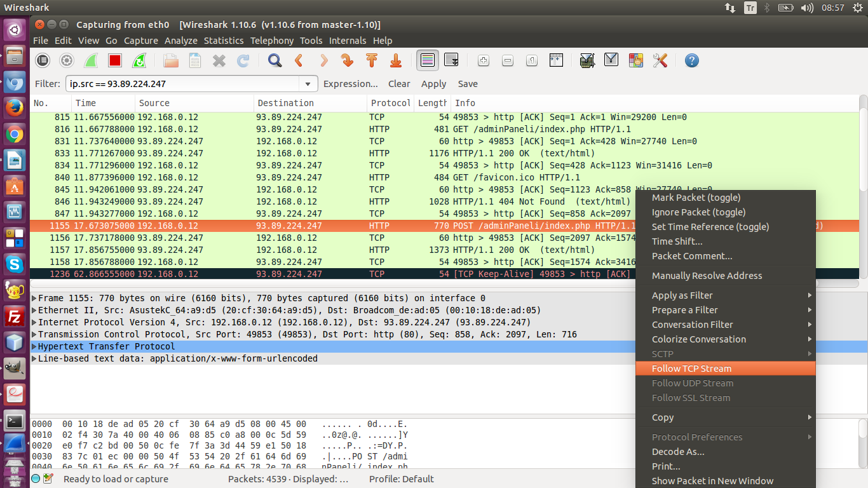868x488 pixels.
Task: Jump to the first packet icon
Action: 372,61
